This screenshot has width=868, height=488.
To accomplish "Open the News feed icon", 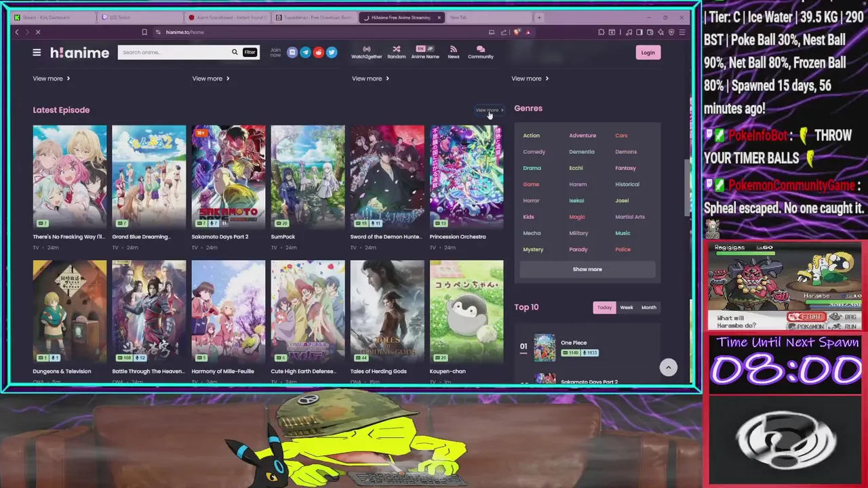I will coord(454,52).
